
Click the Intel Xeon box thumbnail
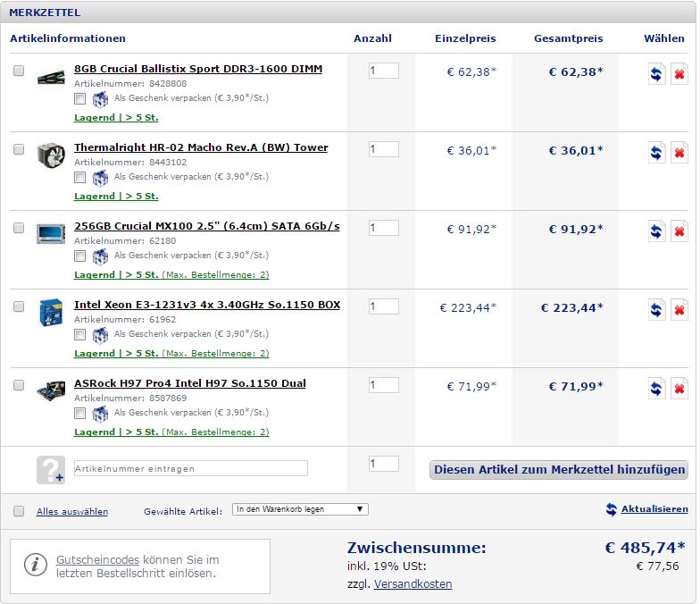click(51, 313)
